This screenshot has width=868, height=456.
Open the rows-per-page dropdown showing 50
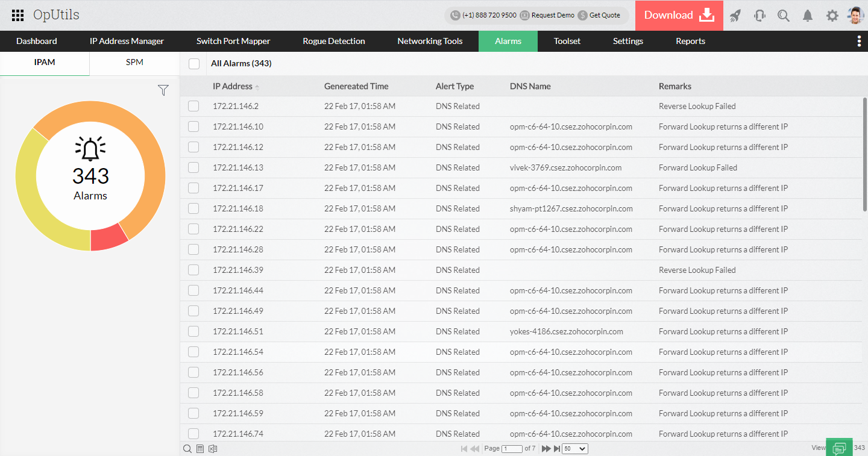(x=575, y=449)
